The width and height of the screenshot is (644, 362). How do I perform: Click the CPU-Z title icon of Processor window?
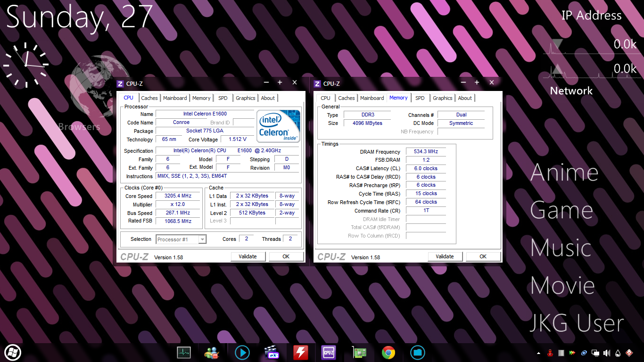[120, 83]
